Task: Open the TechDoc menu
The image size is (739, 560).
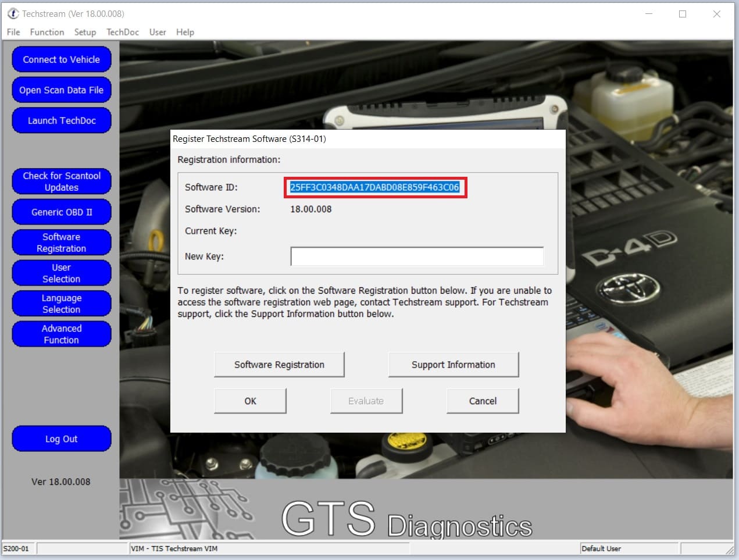Action: coord(123,32)
